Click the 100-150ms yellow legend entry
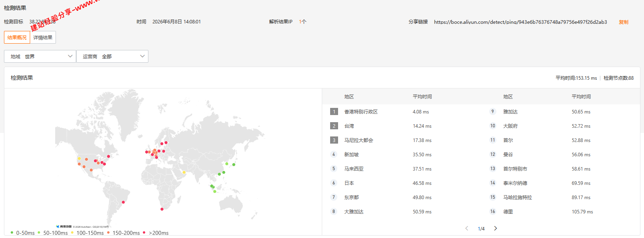Screen dimensions: 644x238 (x=87, y=233)
